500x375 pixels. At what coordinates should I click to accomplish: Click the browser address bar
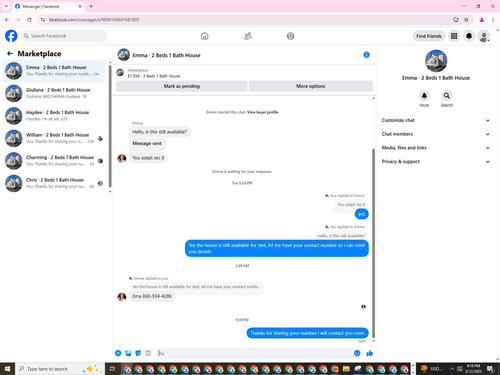click(x=247, y=20)
